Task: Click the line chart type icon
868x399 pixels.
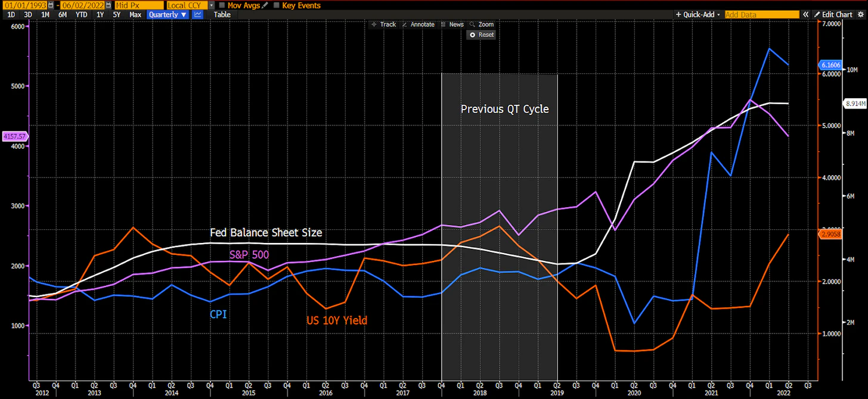Action: [x=198, y=14]
